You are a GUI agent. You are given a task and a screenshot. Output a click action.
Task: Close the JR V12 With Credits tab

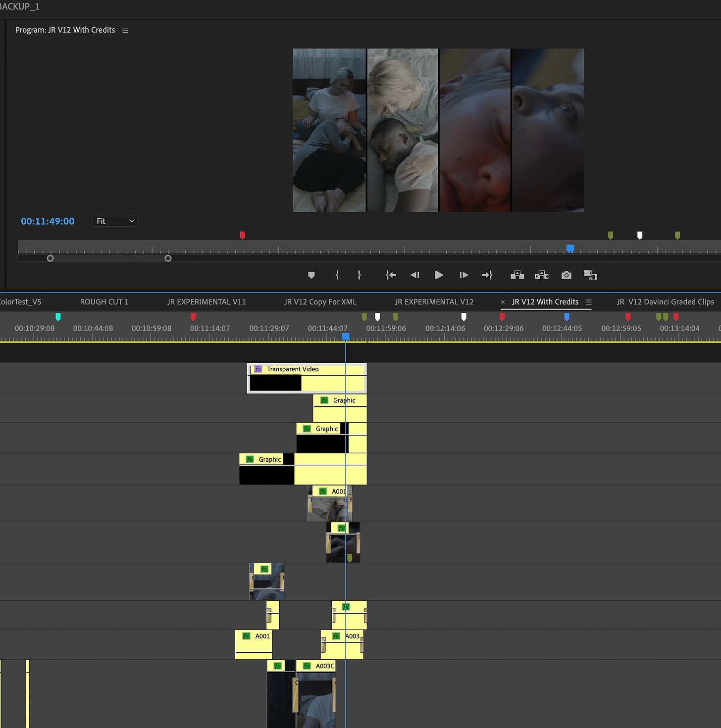click(x=503, y=302)
